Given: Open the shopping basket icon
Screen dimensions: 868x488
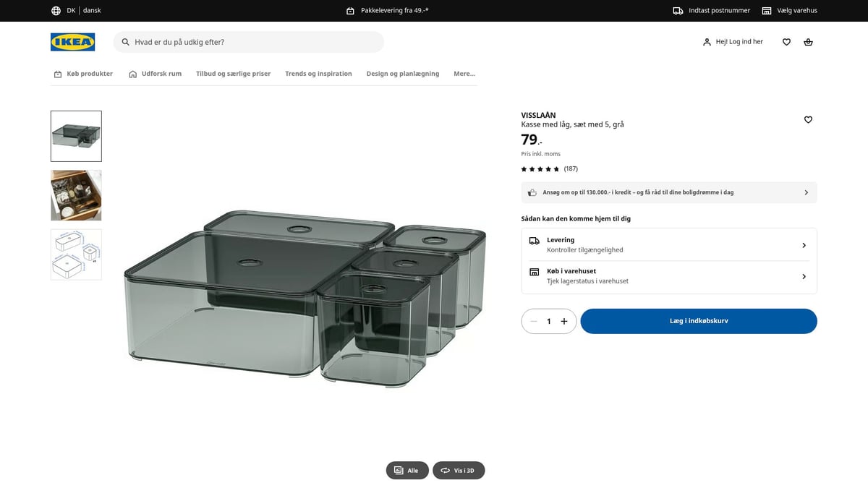Looking at the screenshot, I should coord(808,42).
